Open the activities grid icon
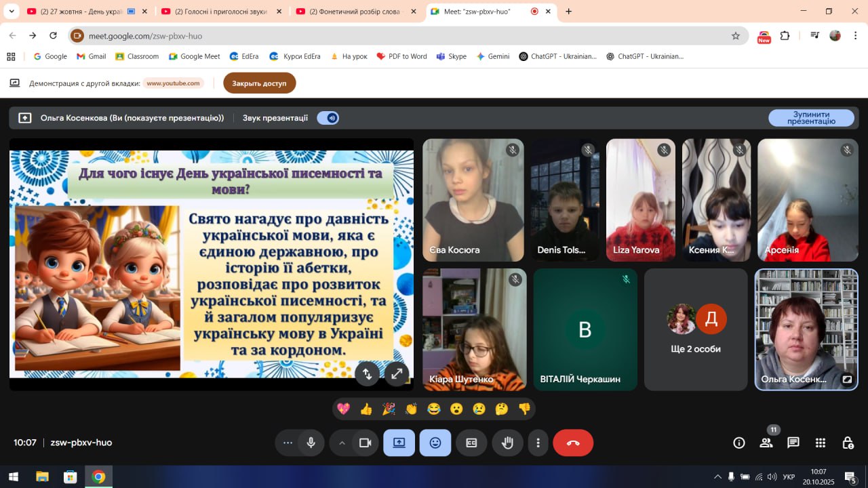This screenshot has width=868, height=488. pyautogui.click(x=821, y=443)
